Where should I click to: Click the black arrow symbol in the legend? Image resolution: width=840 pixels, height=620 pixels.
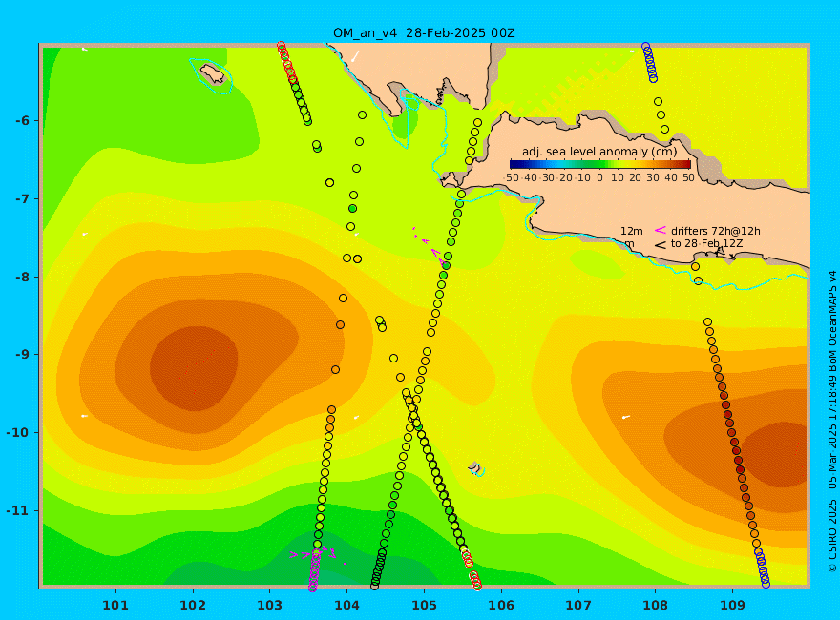click(661, 245)
